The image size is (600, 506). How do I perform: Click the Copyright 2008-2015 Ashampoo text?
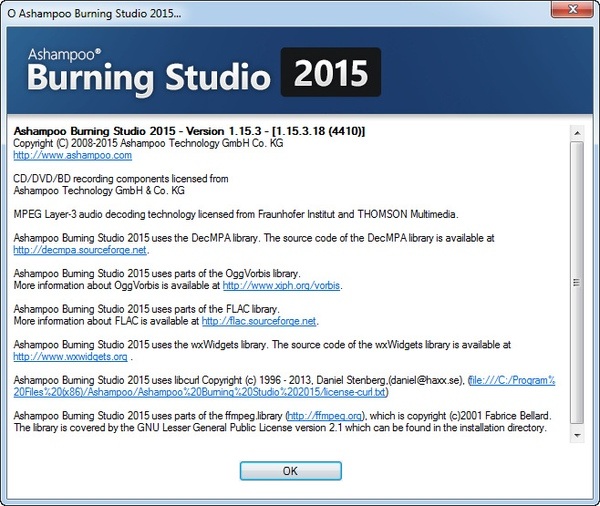click(x=148, y=143)
